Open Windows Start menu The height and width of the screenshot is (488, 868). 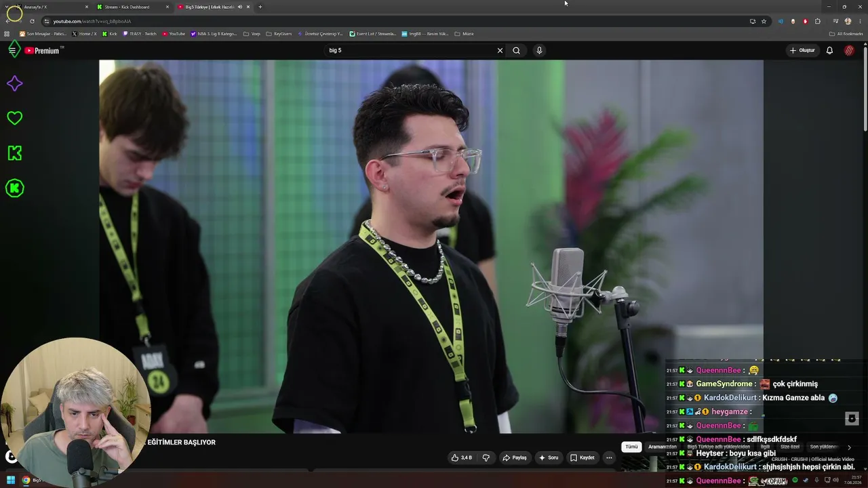(x=11, y=481)
